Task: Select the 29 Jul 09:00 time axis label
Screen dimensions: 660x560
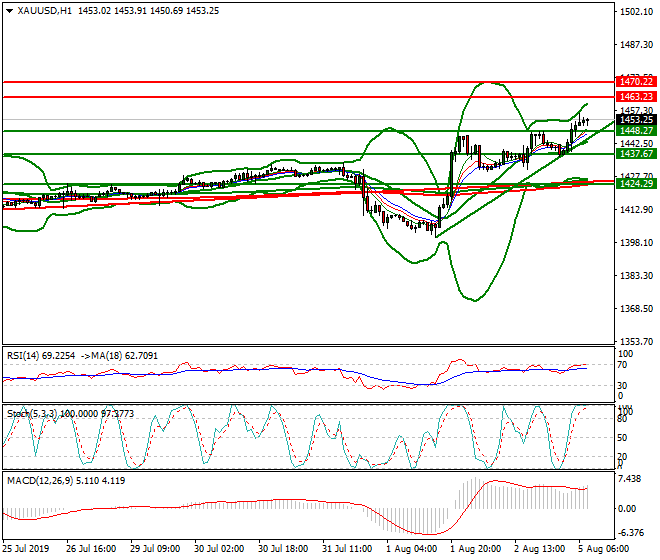Action: pos(155,549)
